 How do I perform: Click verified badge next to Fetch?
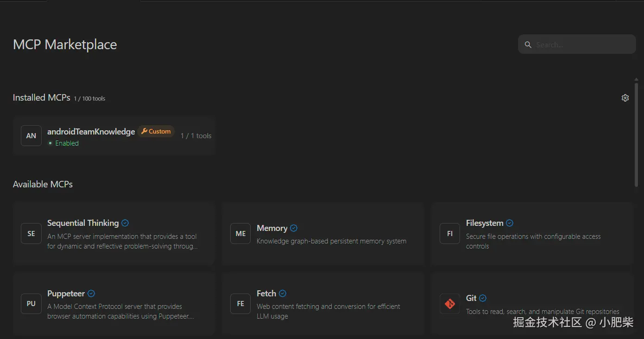tap(283, 294)
